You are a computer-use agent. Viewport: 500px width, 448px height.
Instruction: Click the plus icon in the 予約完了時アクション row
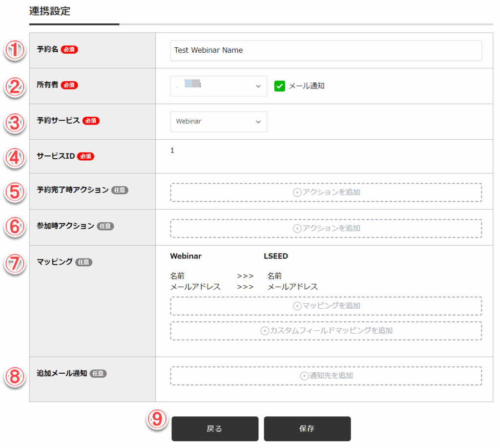[296, 192]
